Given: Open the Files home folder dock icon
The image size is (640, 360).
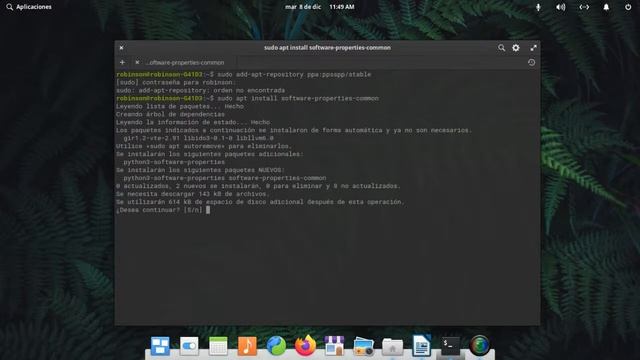Looking at the screenshot, I should (x=392, y=347).
